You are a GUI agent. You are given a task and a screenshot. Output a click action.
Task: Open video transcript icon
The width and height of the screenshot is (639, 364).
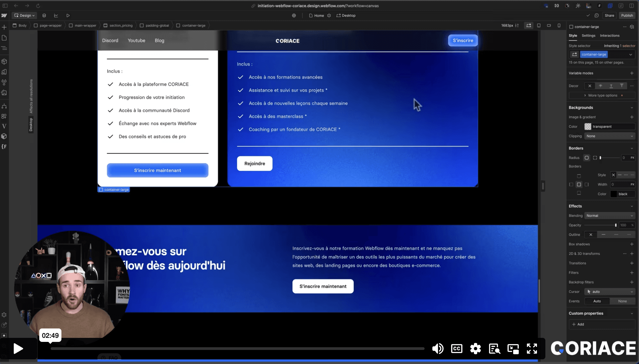tap(494, 349)
